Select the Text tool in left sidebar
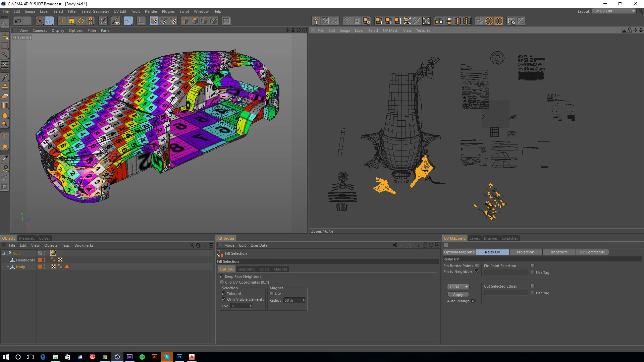Image resolution: width=644 pixels, height=362 pixels. (5, 137)
